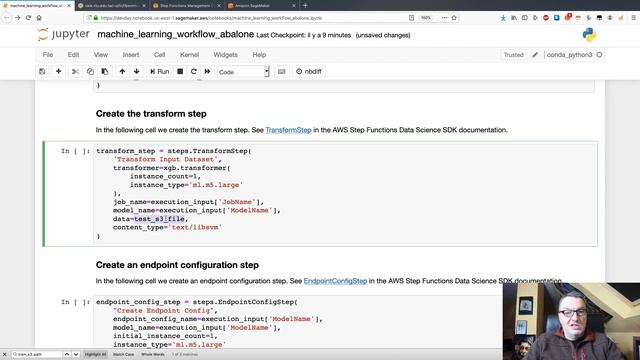
Task: Click the kernel status circle indicator
Action: (599, 55)
